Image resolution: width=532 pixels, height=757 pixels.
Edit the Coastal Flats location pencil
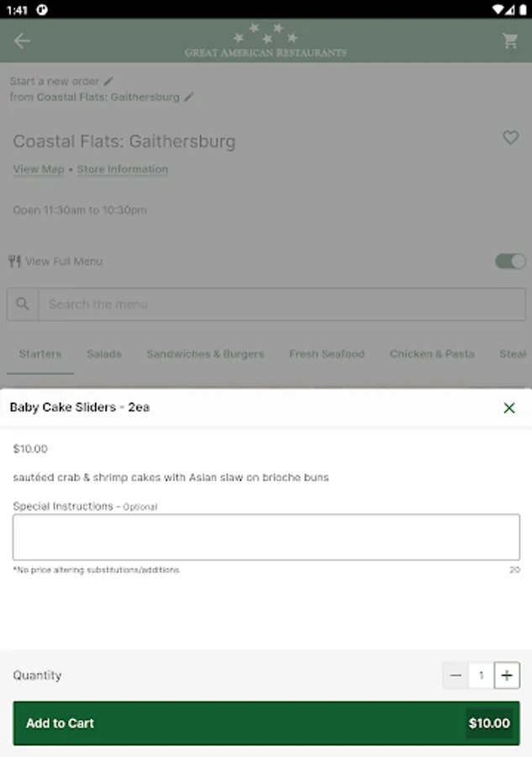(x=189, y=97)
